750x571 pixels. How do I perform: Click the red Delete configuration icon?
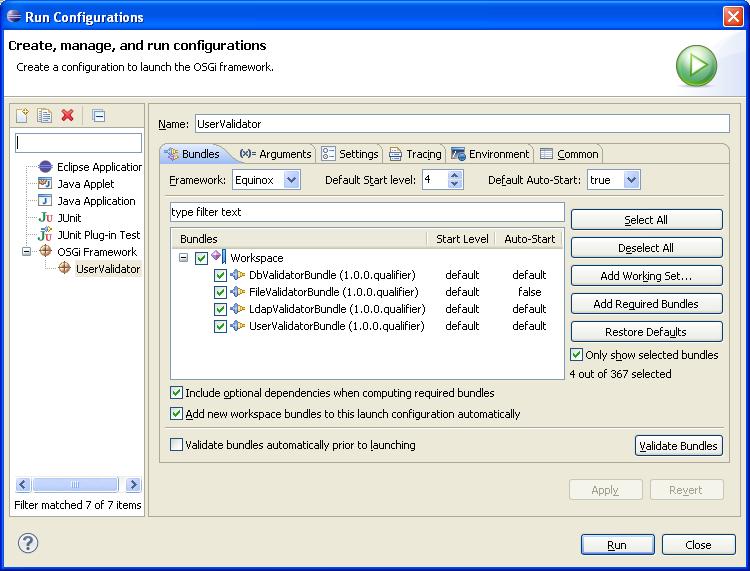[x=67, y=115]
